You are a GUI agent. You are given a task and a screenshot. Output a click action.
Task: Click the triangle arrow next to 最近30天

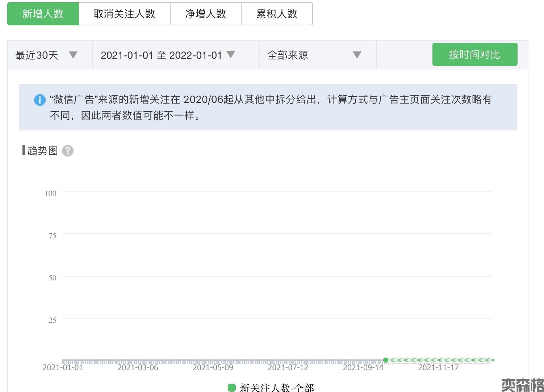[x=73, y=55]
